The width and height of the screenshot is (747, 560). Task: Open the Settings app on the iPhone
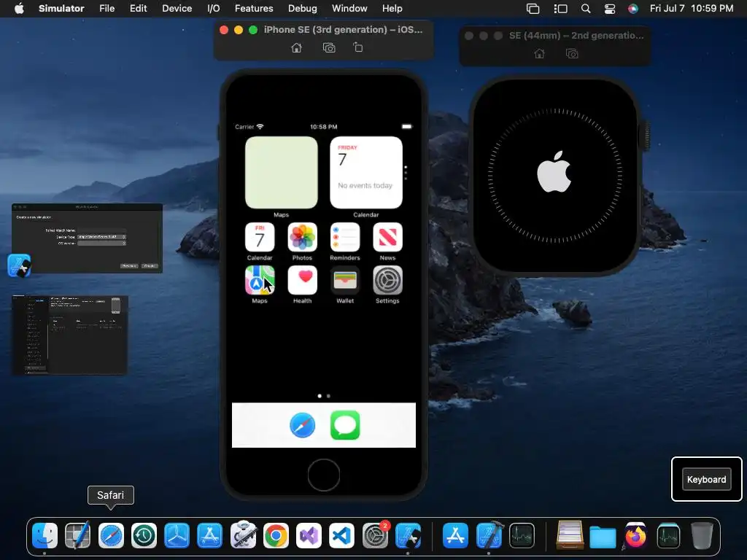tap(387, 280)
